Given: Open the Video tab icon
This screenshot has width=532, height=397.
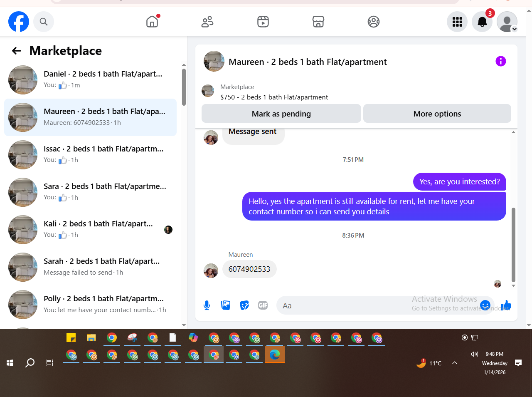Looking at the screenshot, I should coord(263,22).
